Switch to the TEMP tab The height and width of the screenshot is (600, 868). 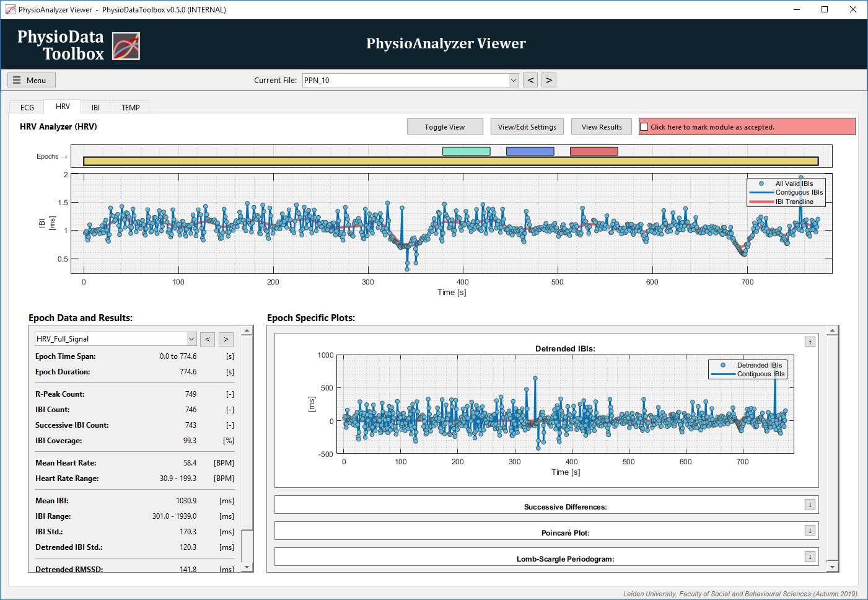pyautogui.click(x=130, y=107)
